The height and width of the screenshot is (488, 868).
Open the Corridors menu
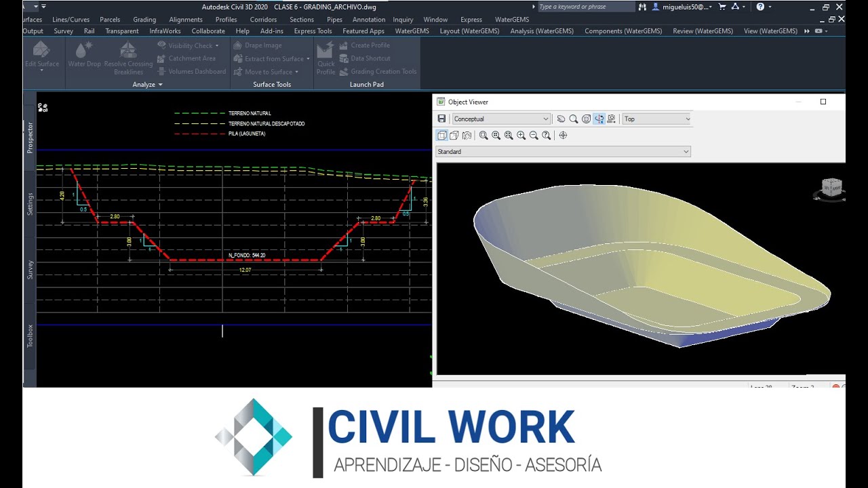[263, 20]
